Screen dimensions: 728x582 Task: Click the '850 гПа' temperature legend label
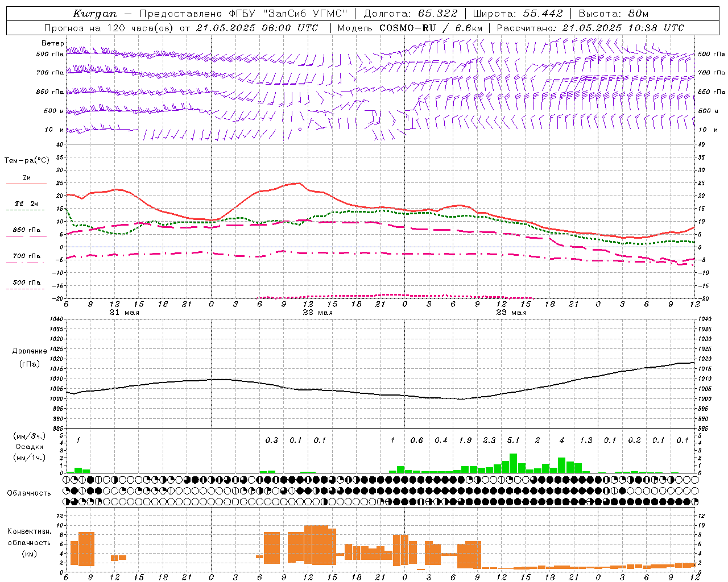click(26, 230)
